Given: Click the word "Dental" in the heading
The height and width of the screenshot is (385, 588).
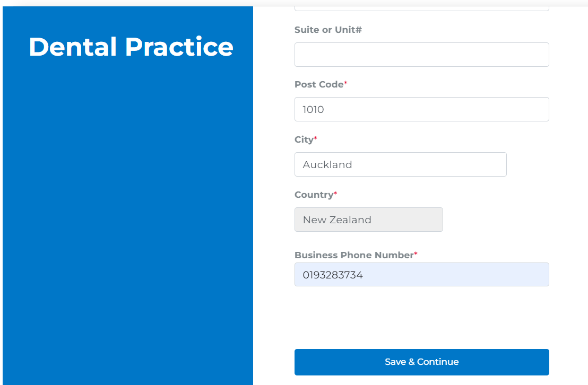Looking at the screenshot, I should tap(73, 47).
